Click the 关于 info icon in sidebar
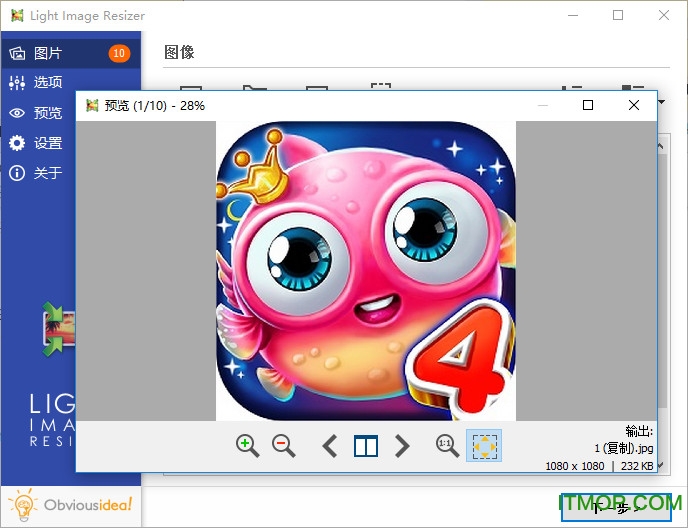The width and height of the screenshot is (688, 528). (x=17, y=173)
